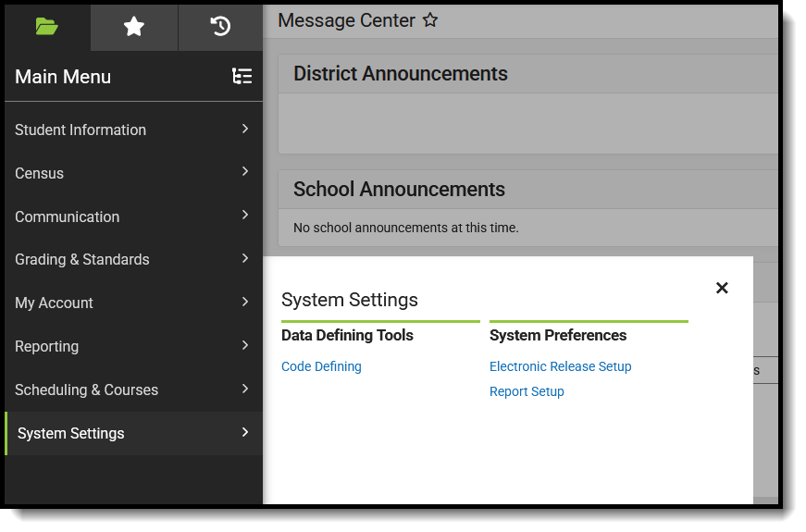Image resolution: width=806 pixels, height=532 pixels.
Task: Open the Code Defining link
Action: point(321,366)
